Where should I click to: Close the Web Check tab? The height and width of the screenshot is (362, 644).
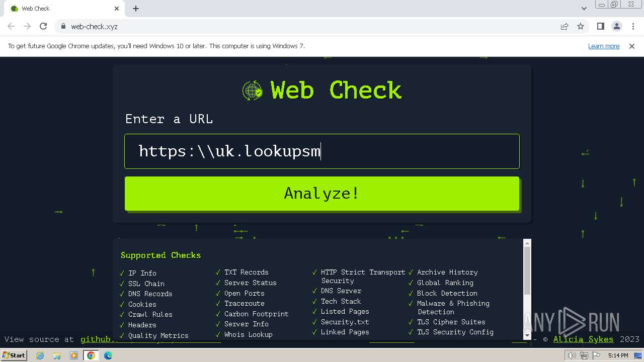117,9
